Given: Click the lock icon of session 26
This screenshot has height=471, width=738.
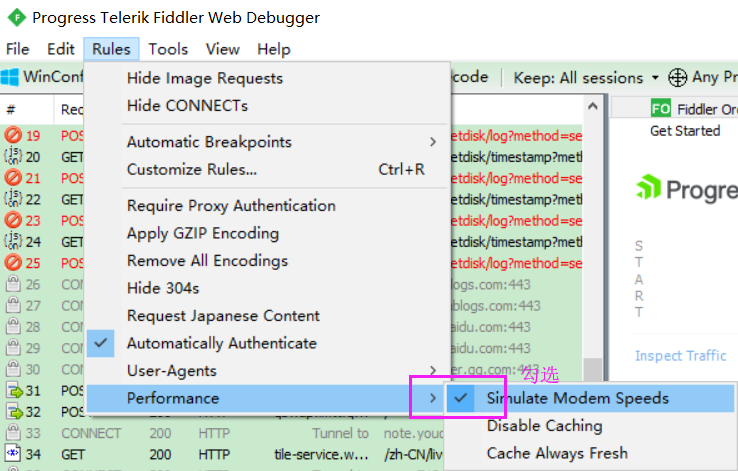Looking at the screenshot, I should click(13, 284).
